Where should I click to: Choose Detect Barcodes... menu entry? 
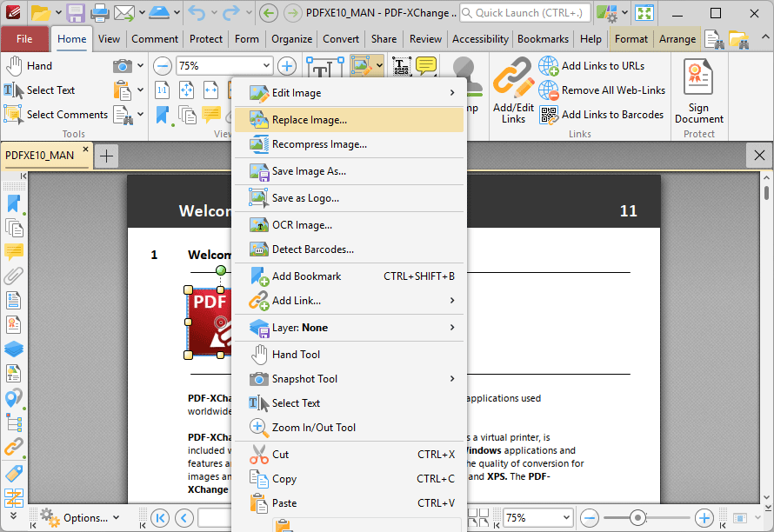pos(349,249)
